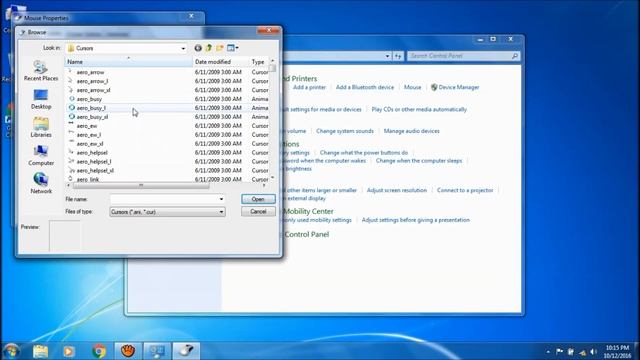640x360 pixels.
Task: Select Computer in Browse sidebar
Action: (41, 156)
